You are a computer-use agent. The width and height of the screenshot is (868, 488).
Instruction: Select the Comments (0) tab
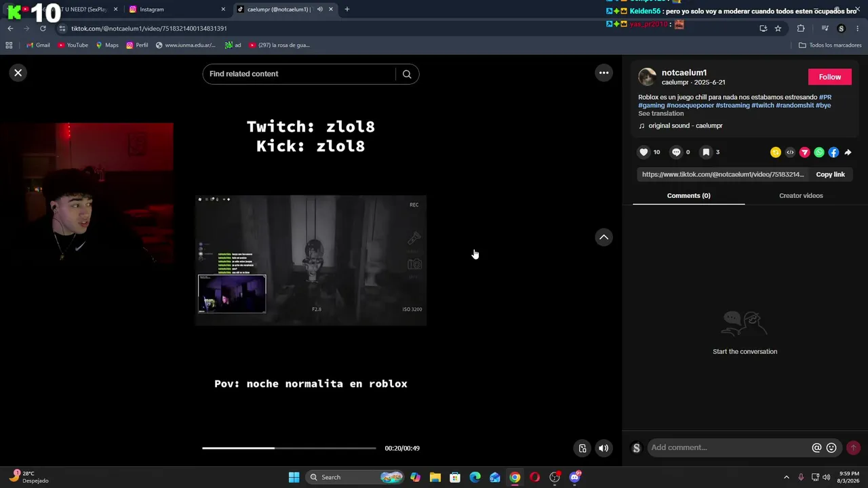coord(688,196)
